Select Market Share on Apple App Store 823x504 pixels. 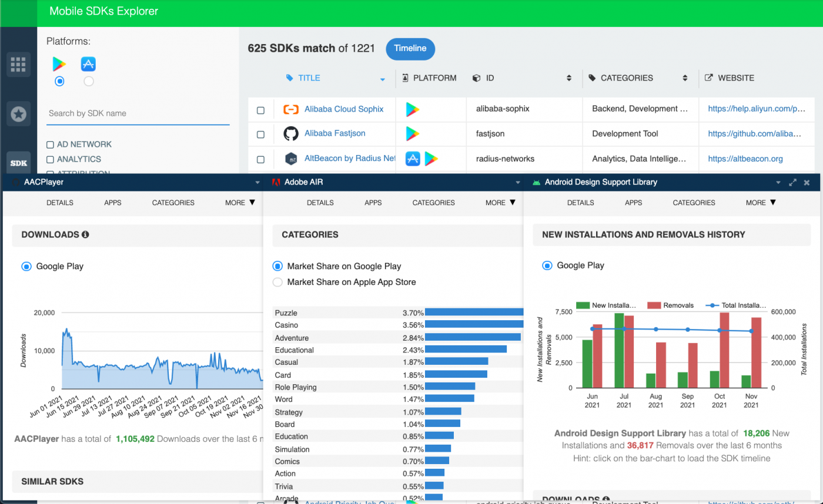[x=277, y=282]
